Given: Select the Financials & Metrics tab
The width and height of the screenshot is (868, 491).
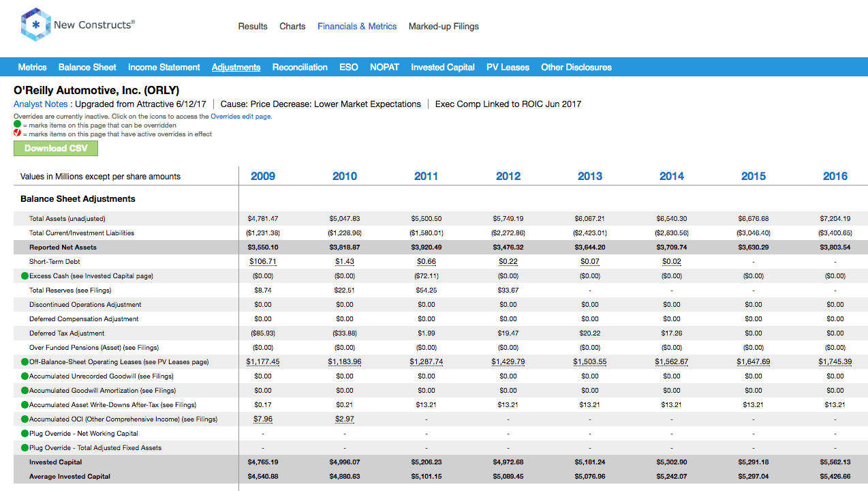Looking at the screenshot, I should point(357,27).
